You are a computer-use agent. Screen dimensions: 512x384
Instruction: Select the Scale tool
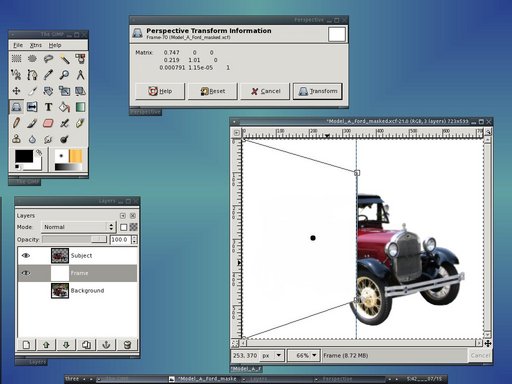click(x=64, y=91)
